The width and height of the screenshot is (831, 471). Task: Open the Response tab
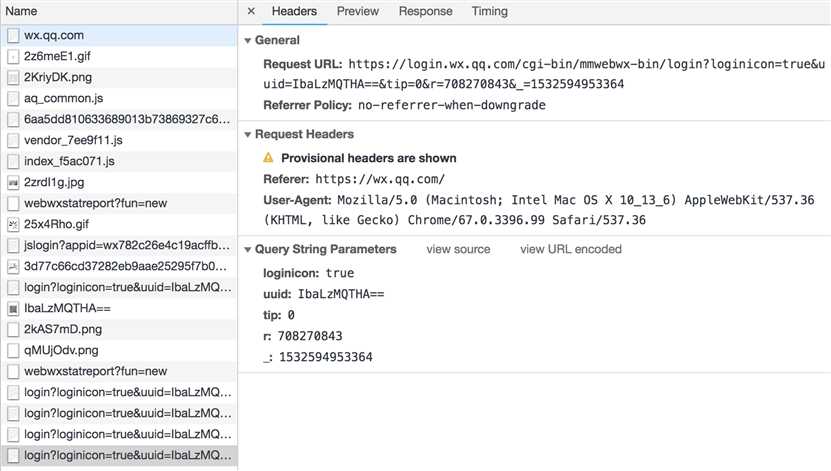coord(426,11)
